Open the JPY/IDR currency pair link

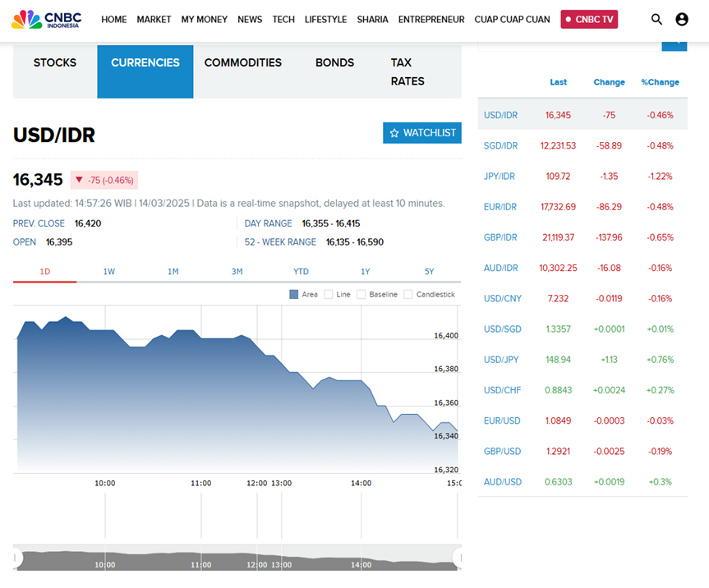pyautogui.click(x=500, y=177)
